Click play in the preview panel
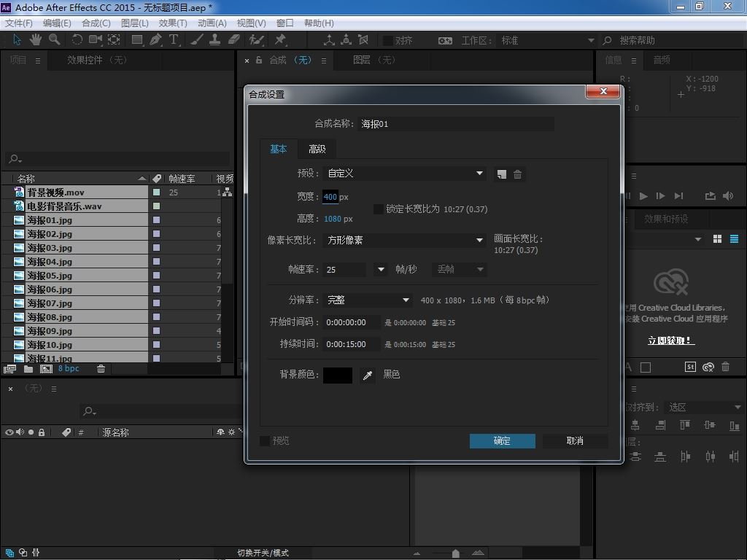This screenshot has height=560, width=747. [643, 195]
